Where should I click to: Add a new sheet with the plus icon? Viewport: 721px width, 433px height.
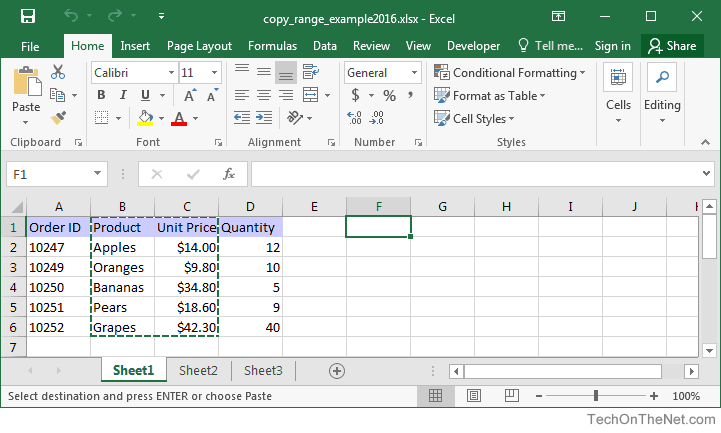click(337, 371)
